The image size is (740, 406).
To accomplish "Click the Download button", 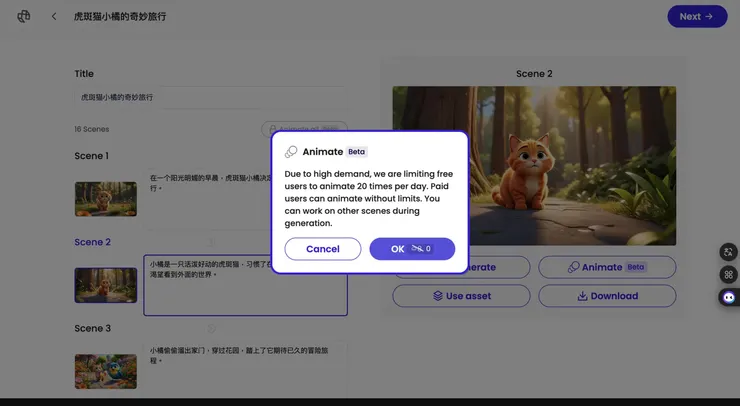I will [x=607, y=296].
